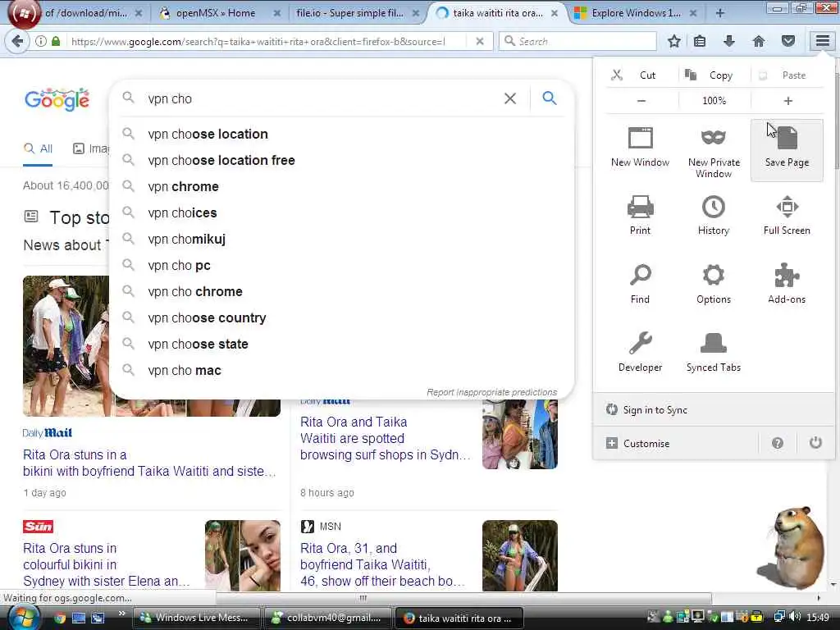Switch to the openMSX Home tab
Viewport: 840px width, 630px height.
click(216, 13)
